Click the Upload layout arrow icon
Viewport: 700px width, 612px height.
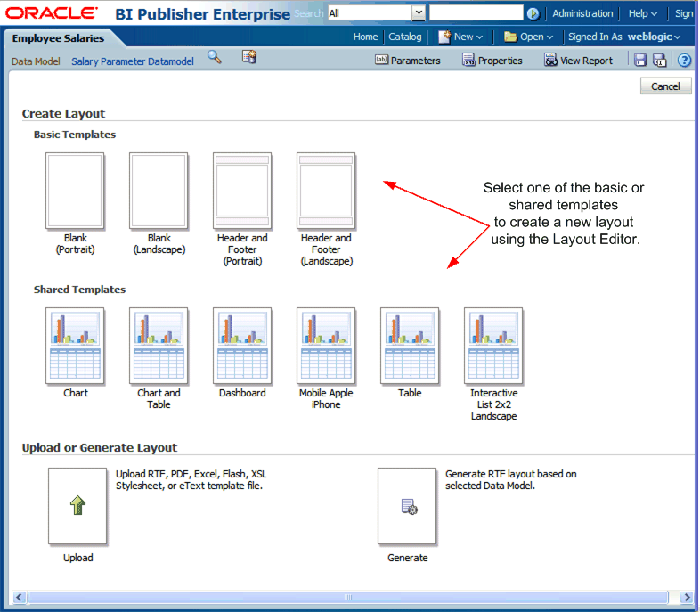coord(77,506)
